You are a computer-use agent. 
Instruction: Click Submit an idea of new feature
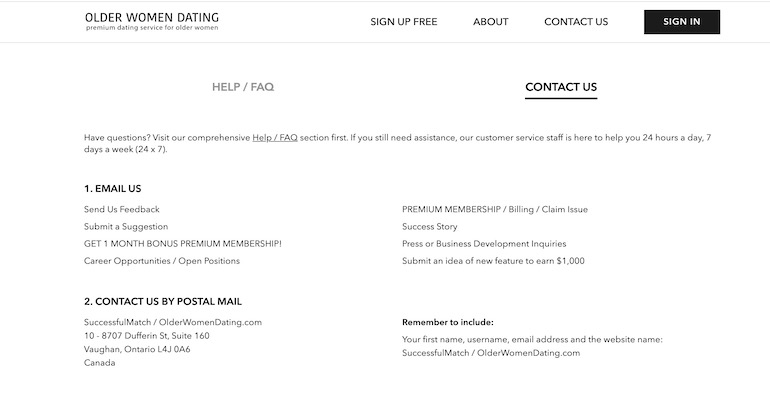[x=493, y=261]
